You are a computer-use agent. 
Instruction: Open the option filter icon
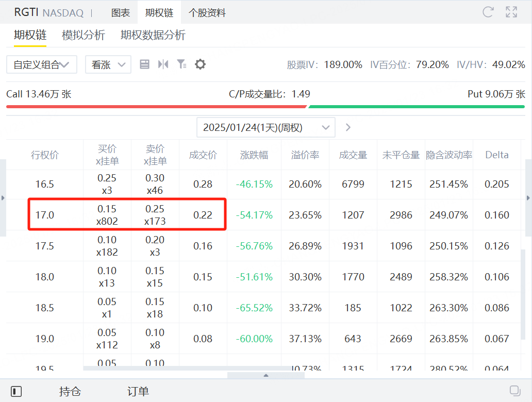pos(181,64)
